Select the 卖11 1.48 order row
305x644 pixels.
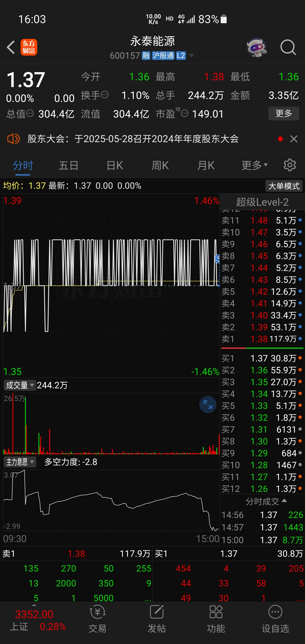[x=262, y=220]
